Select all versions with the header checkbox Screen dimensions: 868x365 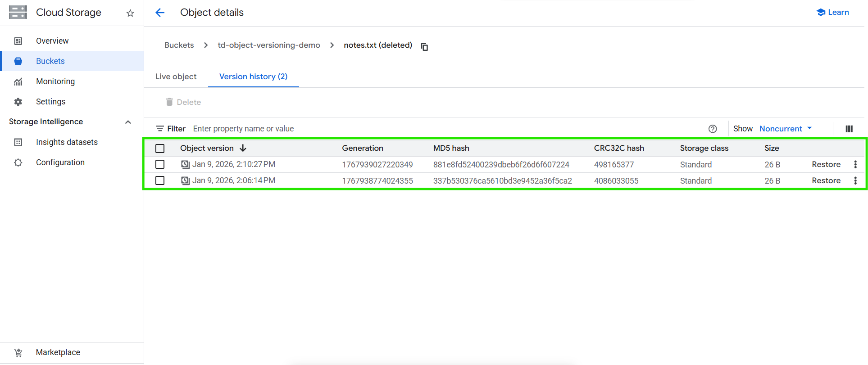click(160, 149)
